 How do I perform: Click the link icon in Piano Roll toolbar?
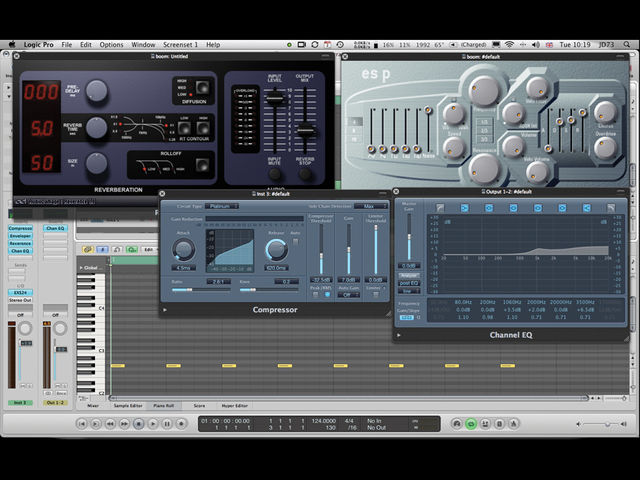pos(87,249)
